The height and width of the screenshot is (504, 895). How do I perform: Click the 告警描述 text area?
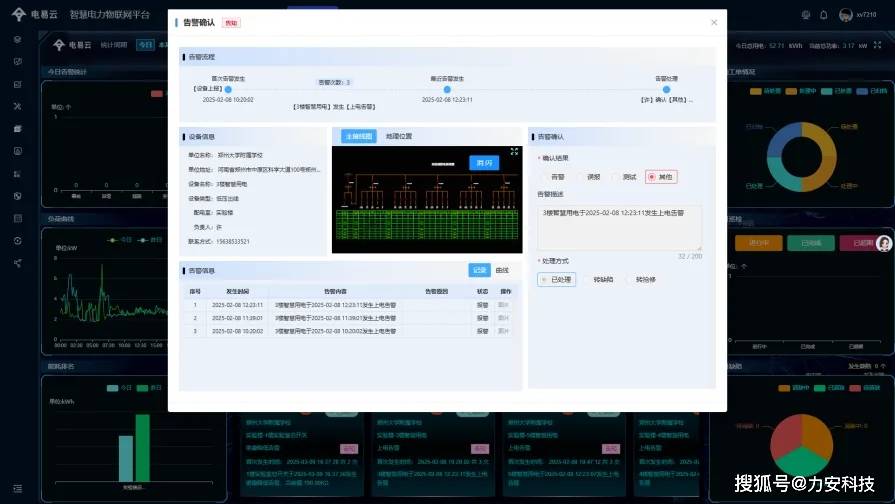619,227
